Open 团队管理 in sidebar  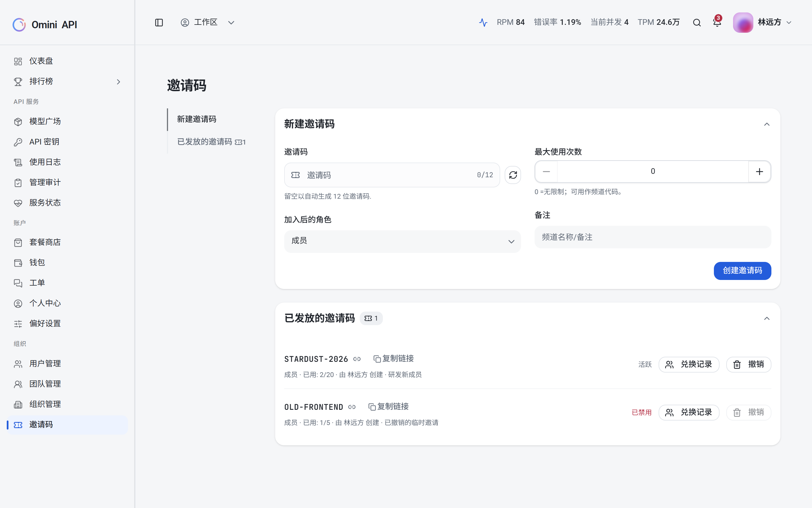tap(67, 384)
